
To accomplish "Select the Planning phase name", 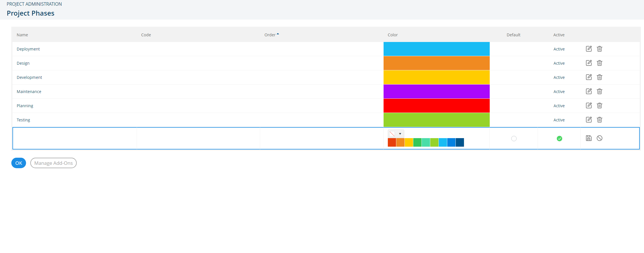I will click(25, 106).
